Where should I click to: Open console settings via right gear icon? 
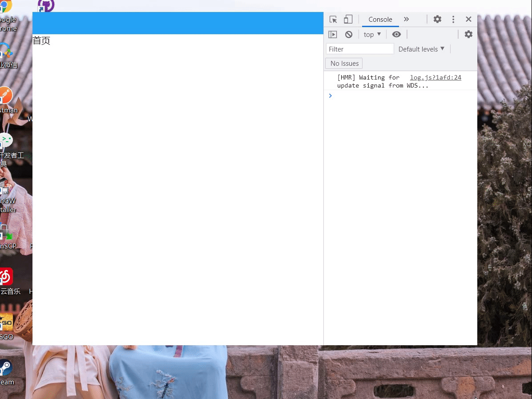(x=468, y=34)
